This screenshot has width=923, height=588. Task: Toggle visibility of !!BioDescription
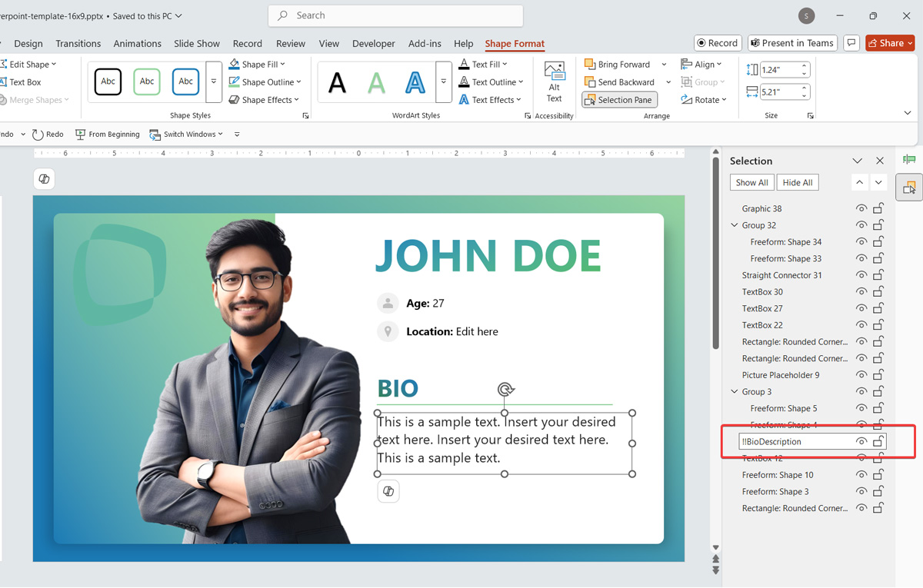861,442
